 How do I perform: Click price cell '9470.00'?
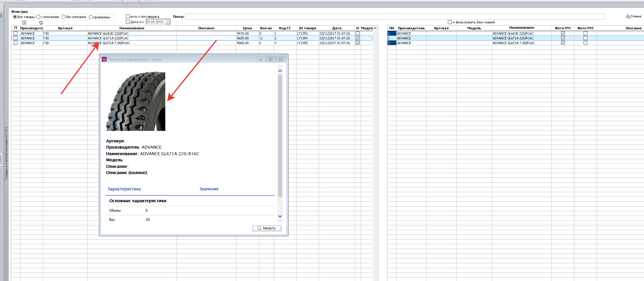point(248,33)
